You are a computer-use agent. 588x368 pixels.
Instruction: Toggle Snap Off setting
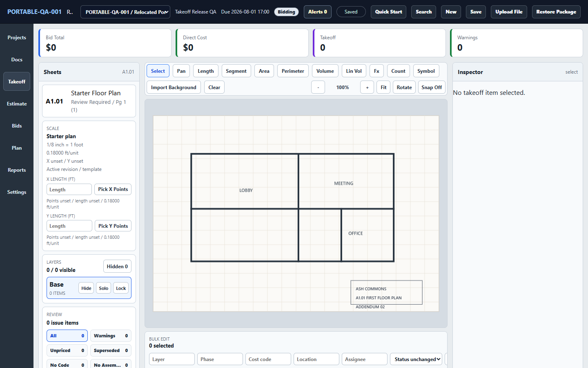(x=432, y=87)
